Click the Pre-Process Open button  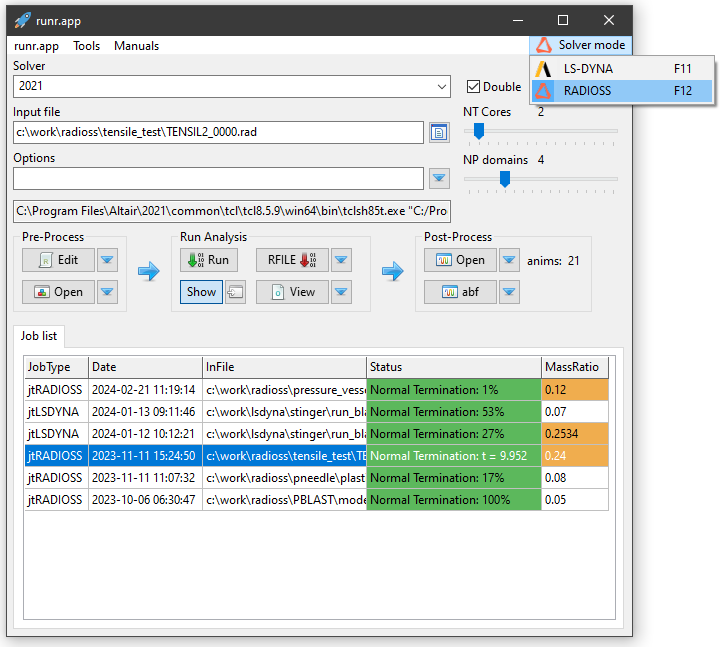tap(58, 292)
